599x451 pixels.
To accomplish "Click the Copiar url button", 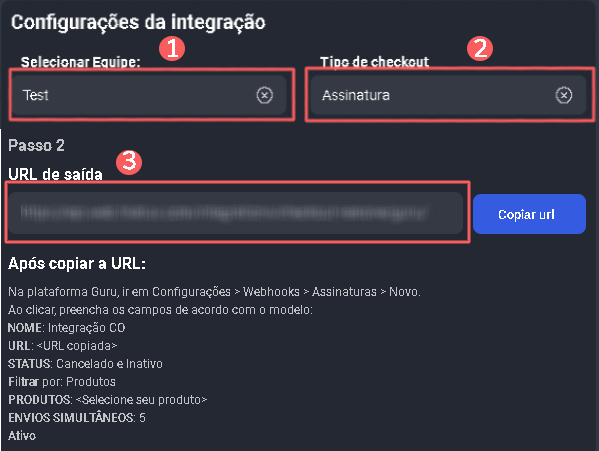I will [529, 214].
